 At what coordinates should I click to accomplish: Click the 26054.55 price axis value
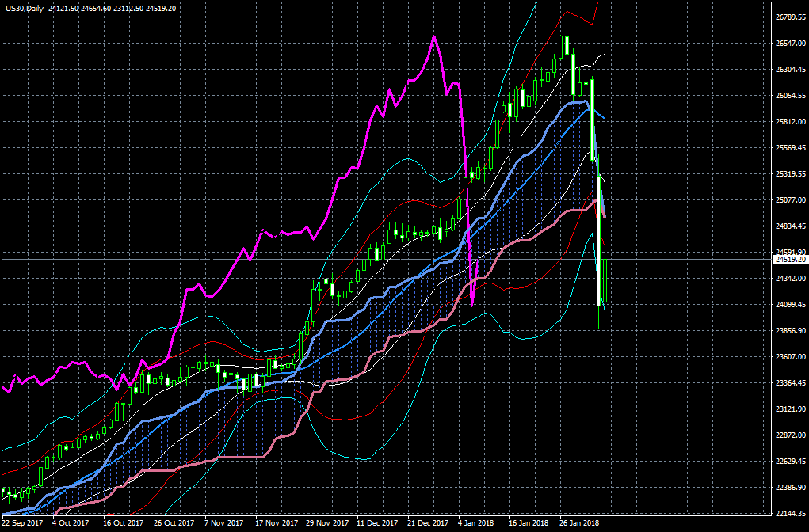point(791,96)
